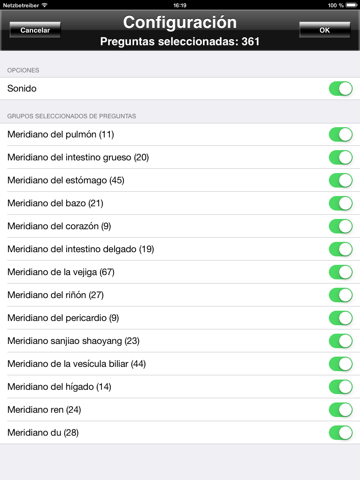Tap the battery icon in status bar
360x480 pixels.
point(352,5)
